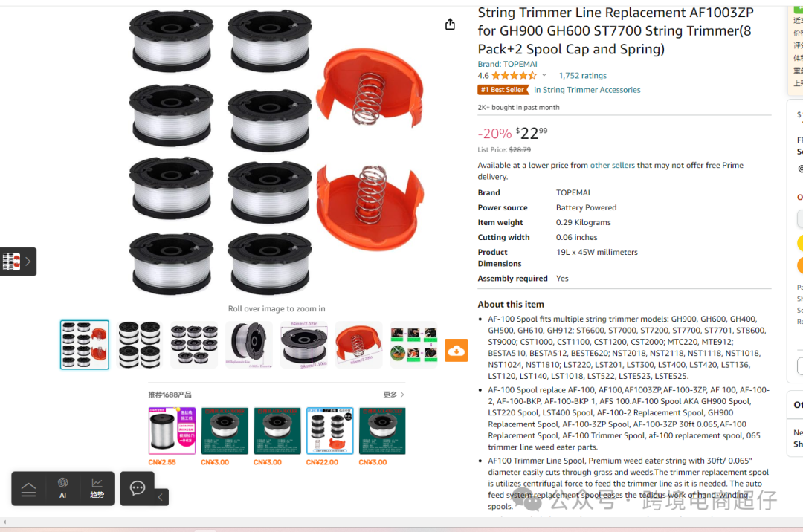
Task: Open the 1,752 ratings link
Action: coord(582,76)
